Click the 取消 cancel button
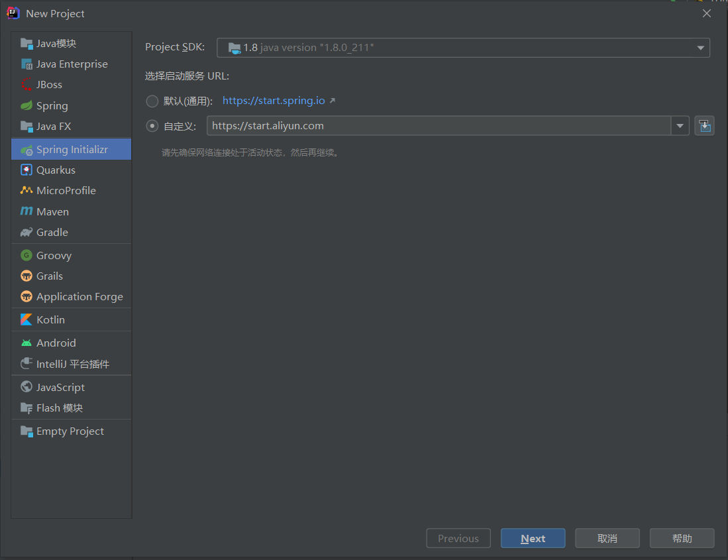Screen dimensions: 728x560 pyautogui.click(x=607, y=538)
